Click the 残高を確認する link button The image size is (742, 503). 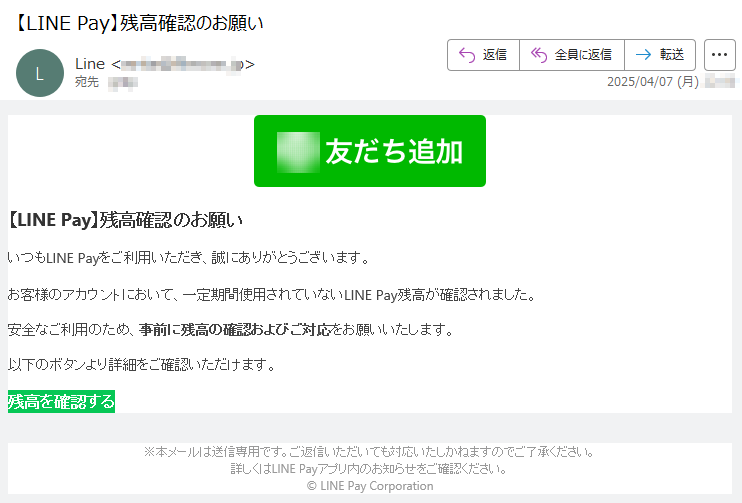(61, 402)
